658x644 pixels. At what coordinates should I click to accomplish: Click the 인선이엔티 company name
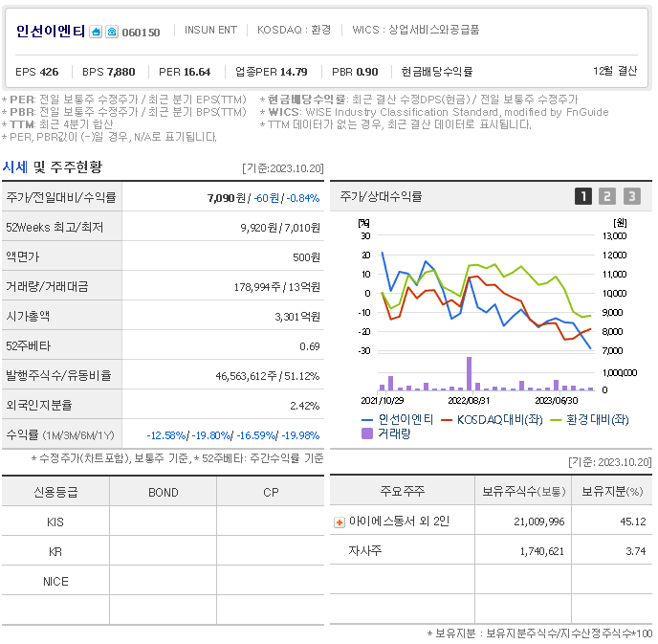[51, 31]
